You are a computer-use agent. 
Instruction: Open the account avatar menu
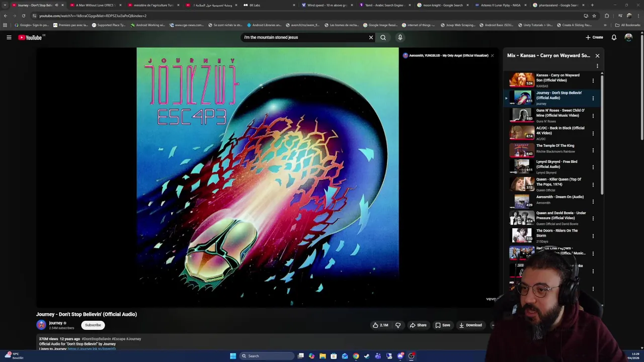click(628, 37)
